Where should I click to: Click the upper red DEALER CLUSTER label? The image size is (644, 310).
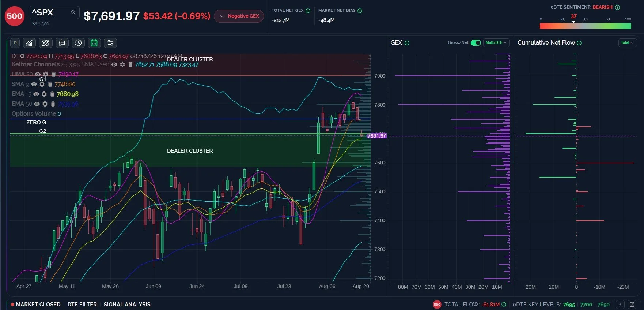[x=190, y=59]
